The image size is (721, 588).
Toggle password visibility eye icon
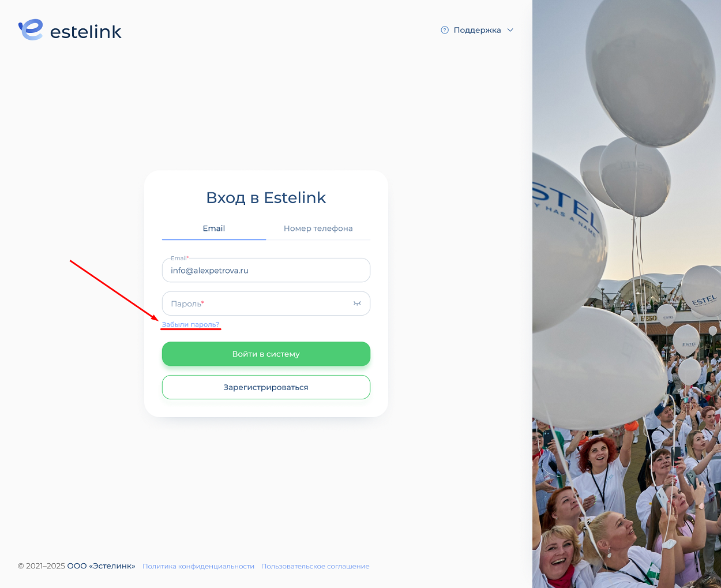(x=357, y=304)
